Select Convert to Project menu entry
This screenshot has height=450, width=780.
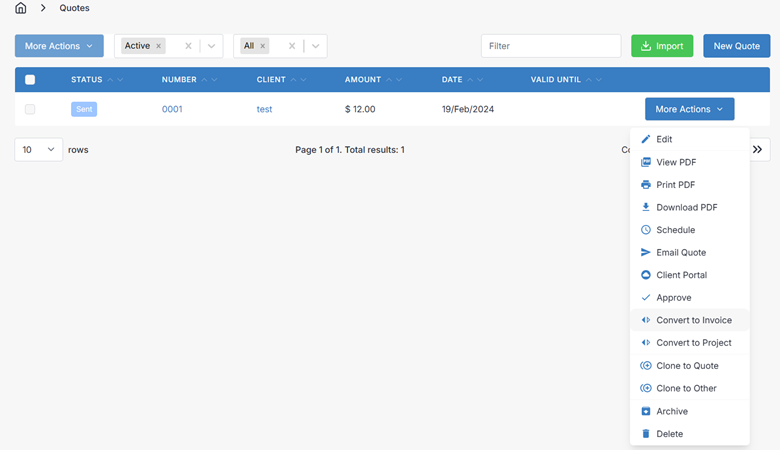point(689,343)
